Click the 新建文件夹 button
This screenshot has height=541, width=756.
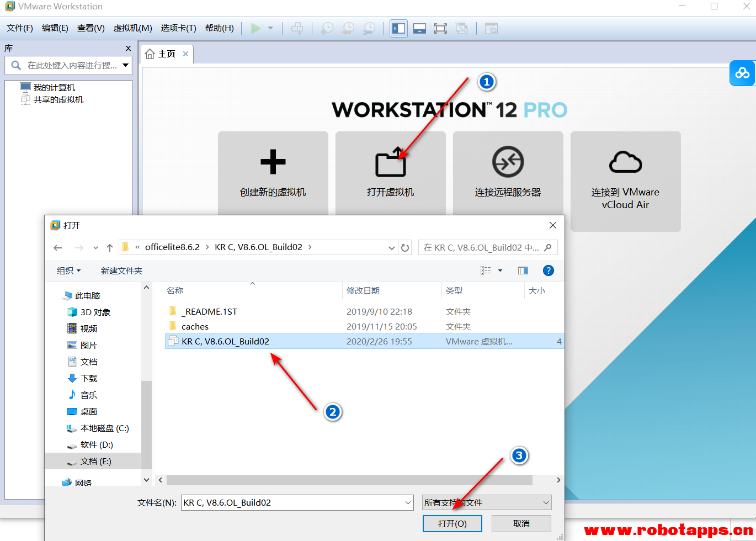pos(121,270)
